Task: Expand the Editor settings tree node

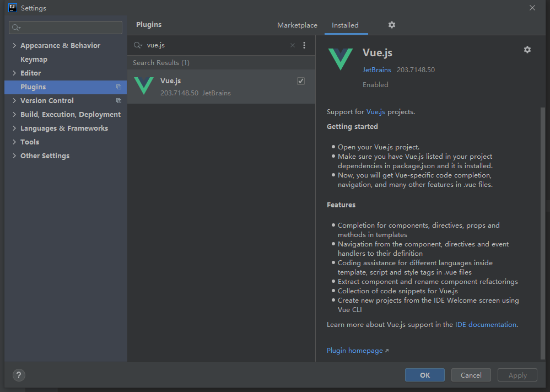Action: 14,73
